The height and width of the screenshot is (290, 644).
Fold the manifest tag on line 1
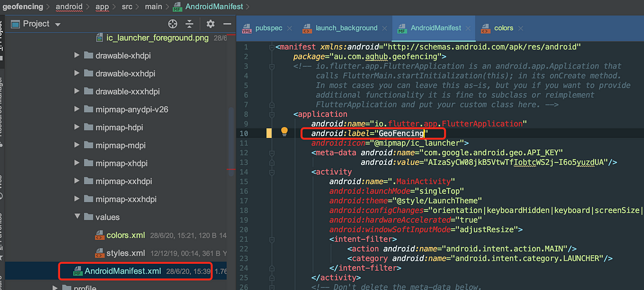click(271, 48)
